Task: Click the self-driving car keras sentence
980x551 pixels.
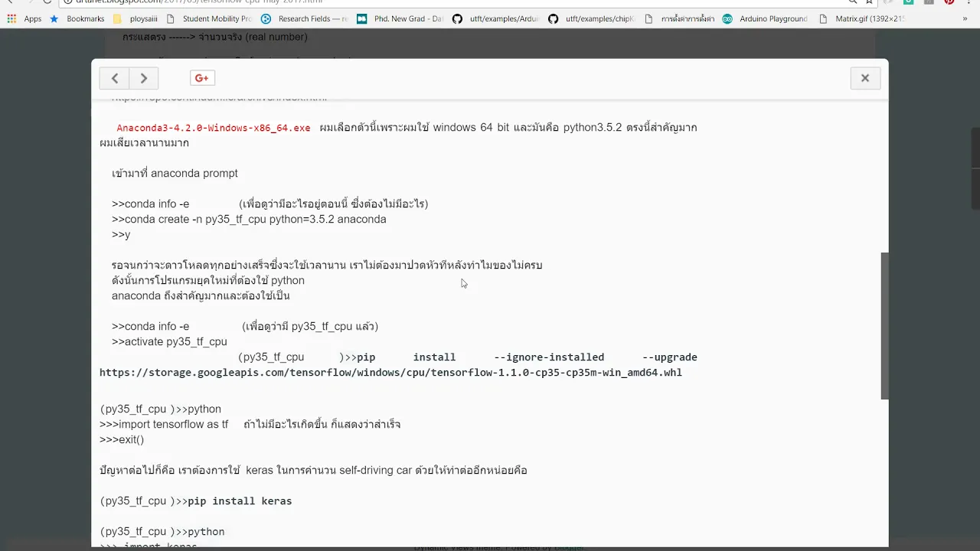Action: coord(313,470)
